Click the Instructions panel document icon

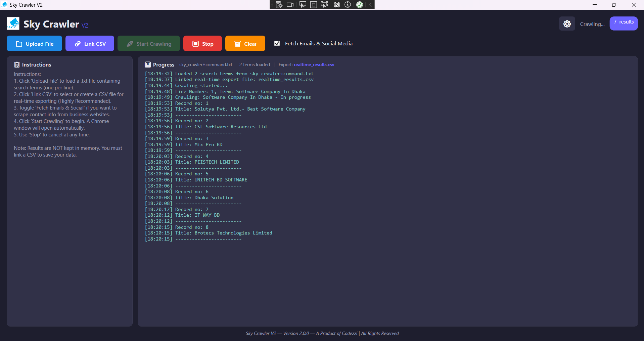click(x=17, y=65)
